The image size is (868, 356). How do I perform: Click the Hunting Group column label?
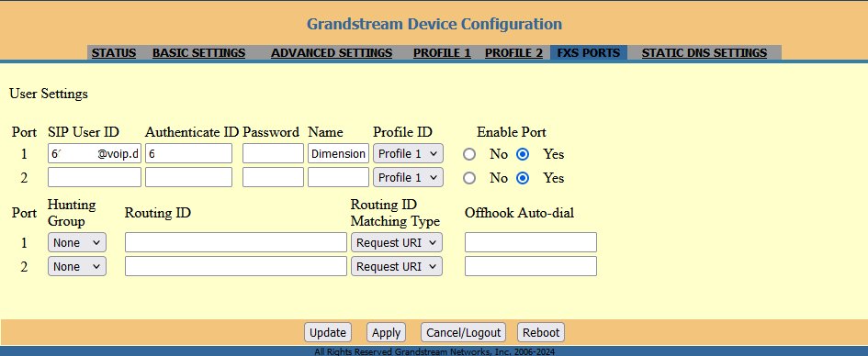click(x=72, y=213)
